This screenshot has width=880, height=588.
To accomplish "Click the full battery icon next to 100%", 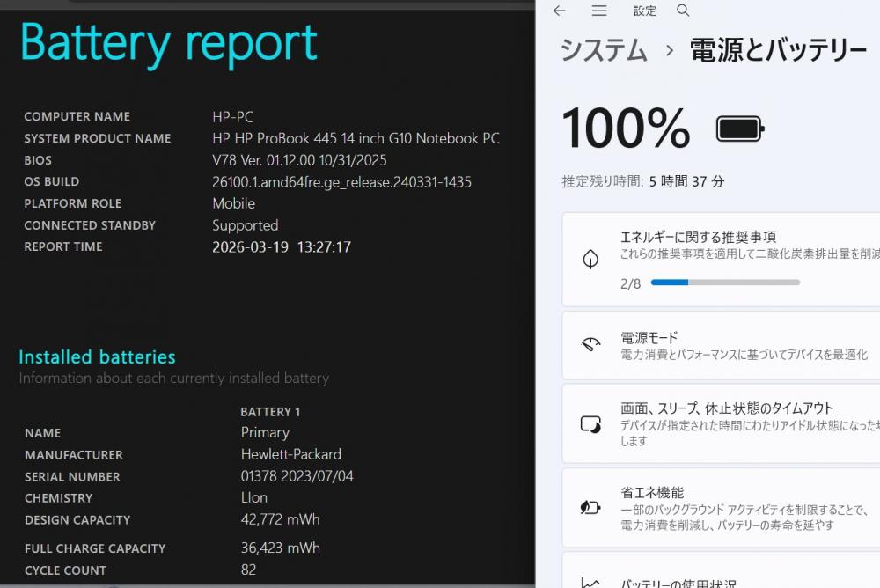I will pos(740,129).
